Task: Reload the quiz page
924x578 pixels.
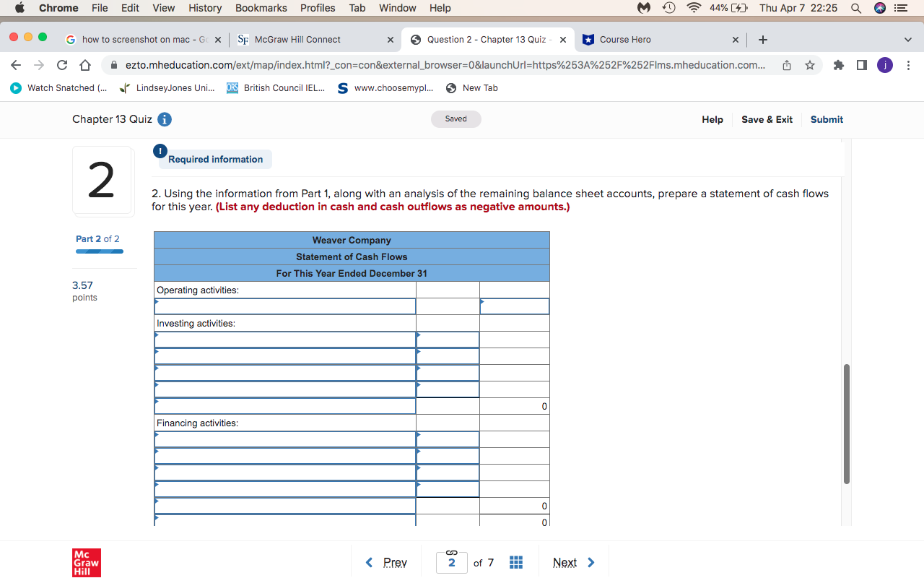Action: click(x=61, y=64)
